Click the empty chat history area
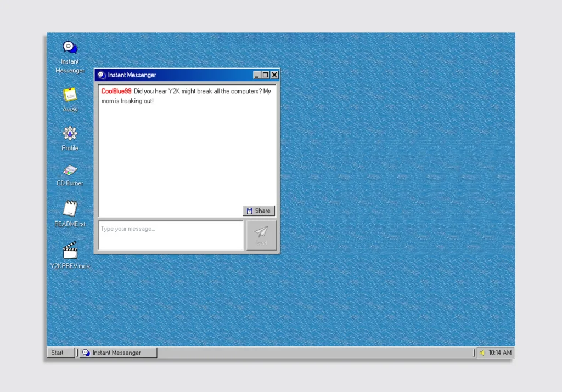The image size is (562, 392). coord(187,159)
